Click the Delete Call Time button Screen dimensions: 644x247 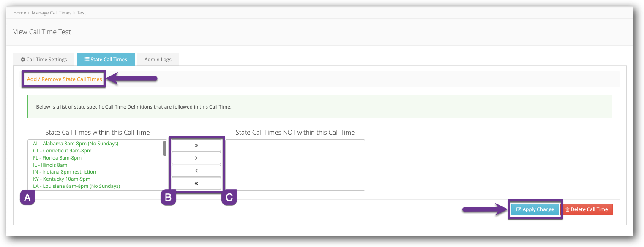pos(587,209)
